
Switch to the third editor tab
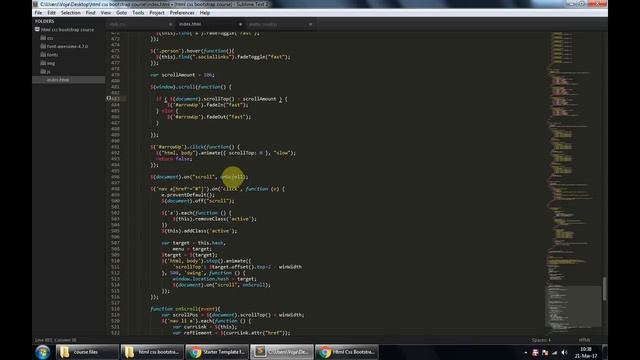(280, 24)
